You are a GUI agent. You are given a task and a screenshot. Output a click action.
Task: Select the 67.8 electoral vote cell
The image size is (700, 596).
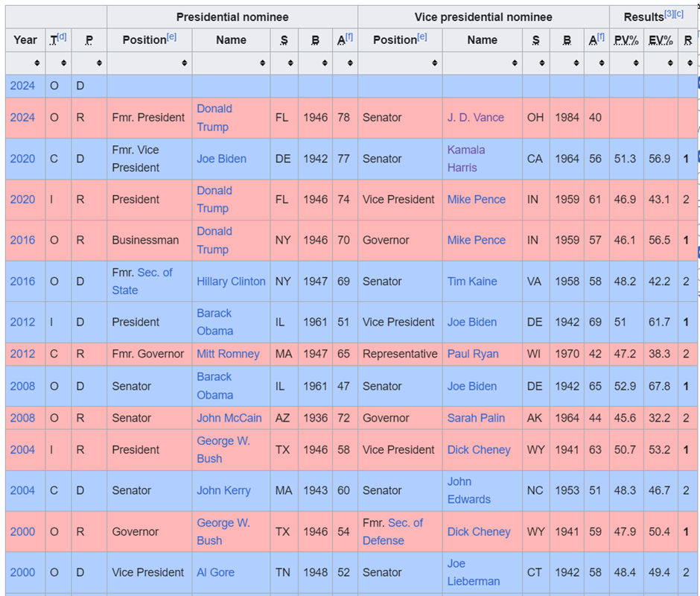click(661, 386)
